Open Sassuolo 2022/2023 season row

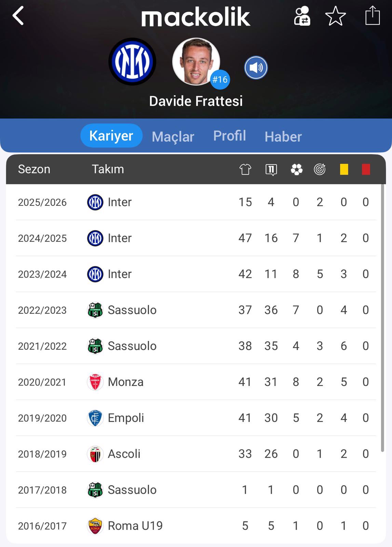(195, 310)
